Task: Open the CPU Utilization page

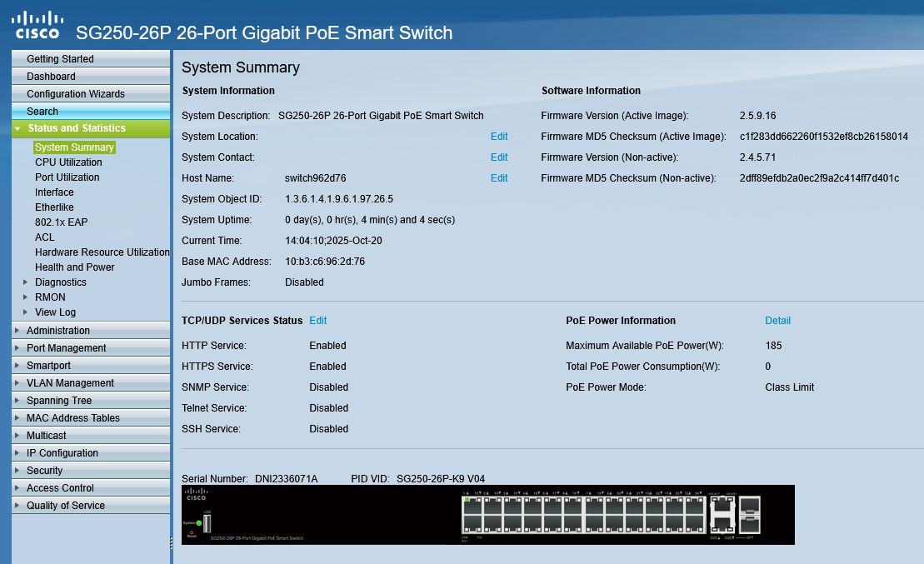Action: coord(68,162)
